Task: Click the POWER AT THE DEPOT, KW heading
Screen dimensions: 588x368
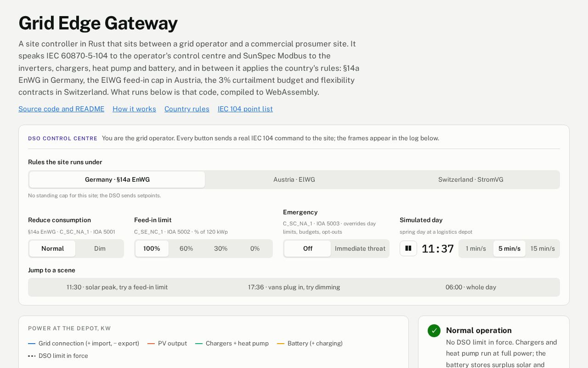Action: pyautogui.click(x=69, y=328)
